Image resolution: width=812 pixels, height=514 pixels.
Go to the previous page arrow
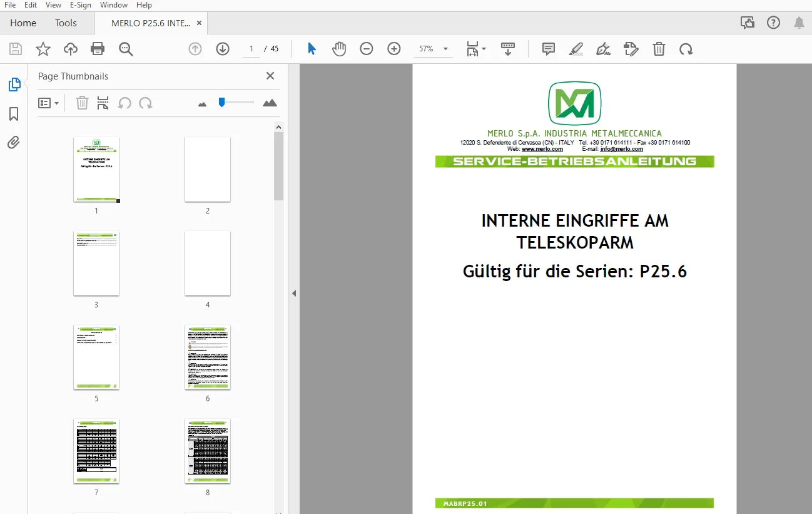click(195, 49)
